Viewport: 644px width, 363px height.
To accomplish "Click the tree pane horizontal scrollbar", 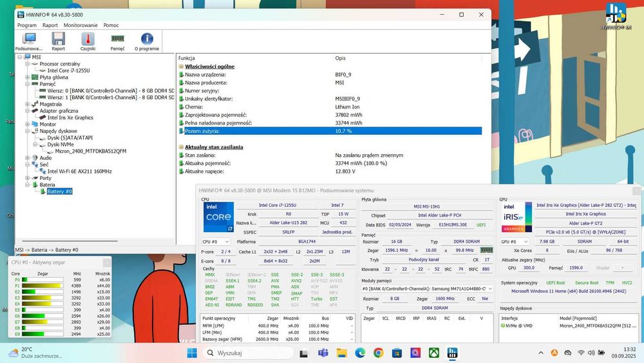I will (x=70, y=241).
